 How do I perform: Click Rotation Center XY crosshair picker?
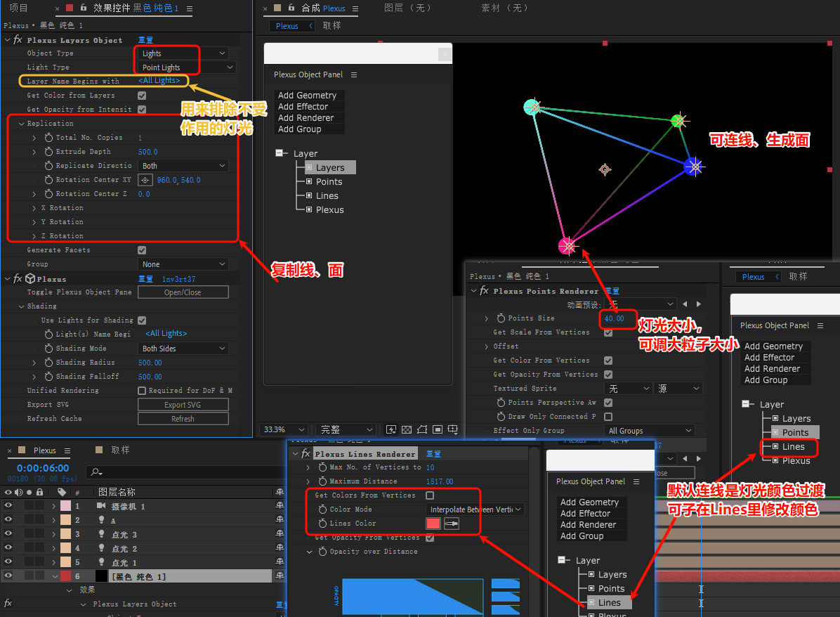(x=145, y=180)
